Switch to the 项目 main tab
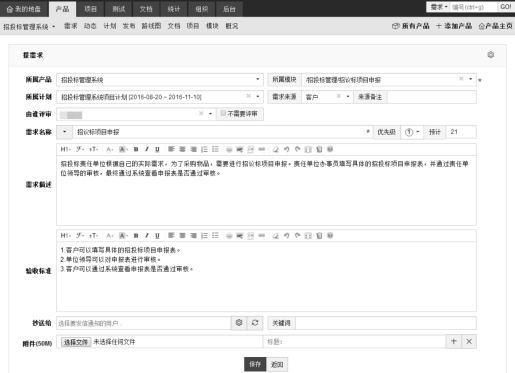This screenshot has width=515, height=373. tap(90, 9)
